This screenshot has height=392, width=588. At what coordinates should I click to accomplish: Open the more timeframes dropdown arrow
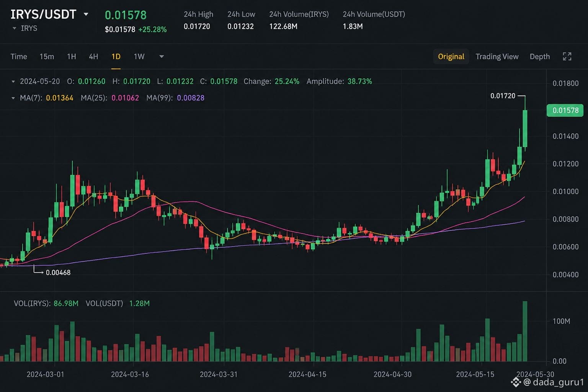pyautogui.click(x=162, y=57)
